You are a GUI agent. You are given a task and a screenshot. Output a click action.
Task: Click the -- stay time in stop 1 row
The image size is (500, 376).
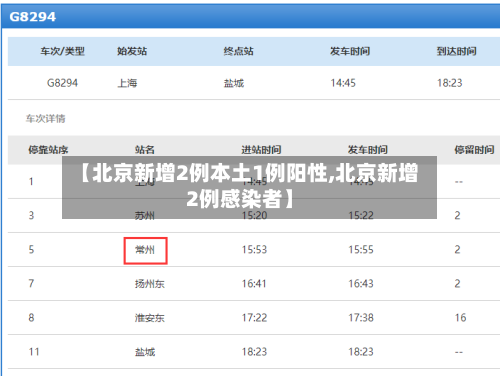(x=459, y=182)
